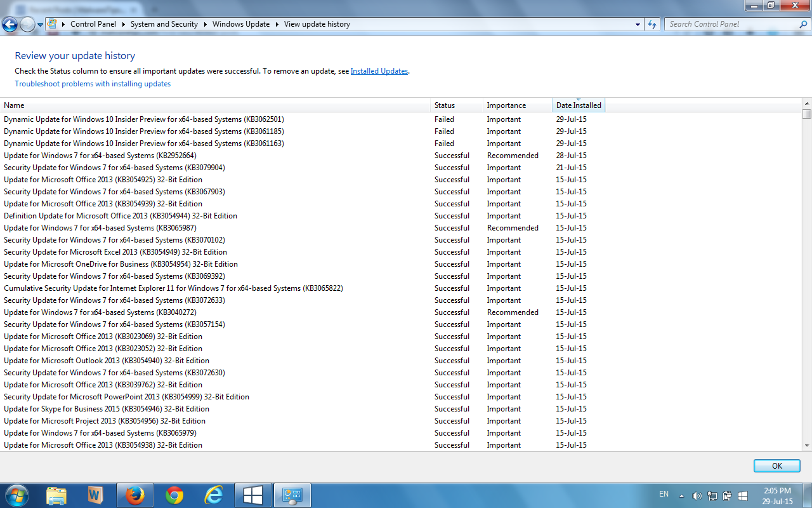This screenshot has height=508, width=812.
Task: Switch to Firefox on the taskbar
Action: pos(135,495)
